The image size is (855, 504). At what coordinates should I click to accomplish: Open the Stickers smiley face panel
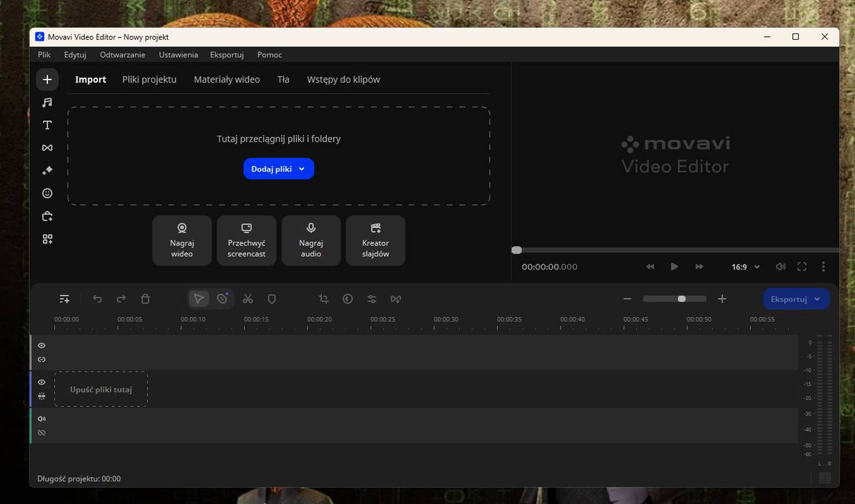(47, 193)
